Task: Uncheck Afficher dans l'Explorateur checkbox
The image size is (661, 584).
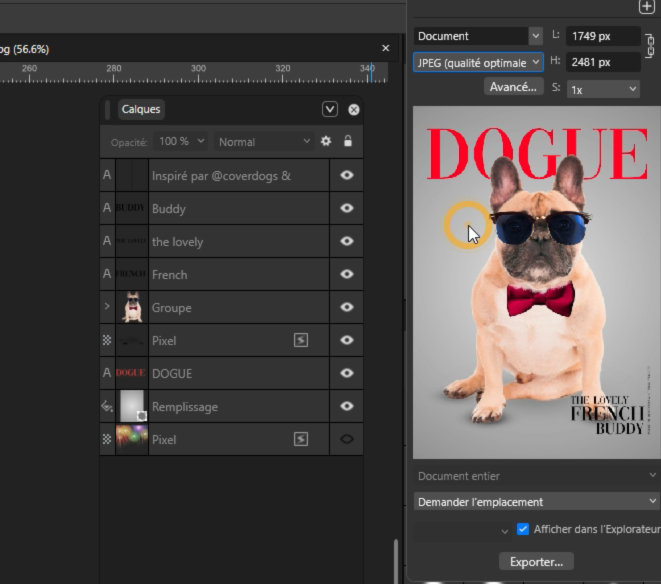Action: point(523,529)
